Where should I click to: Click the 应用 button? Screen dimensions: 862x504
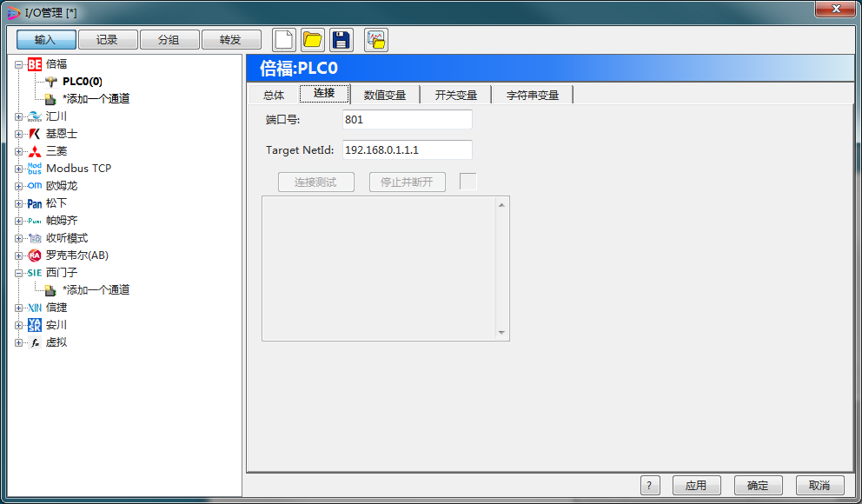697,485
